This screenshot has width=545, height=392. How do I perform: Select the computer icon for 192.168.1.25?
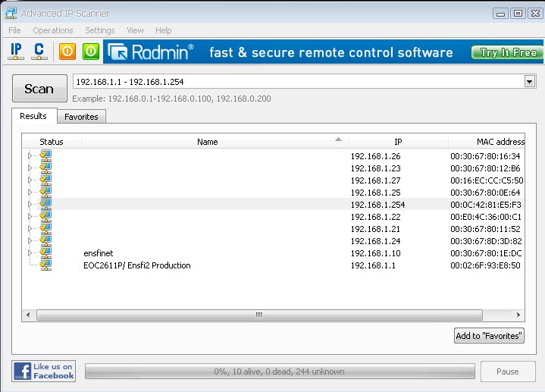(x=45, y=193)
